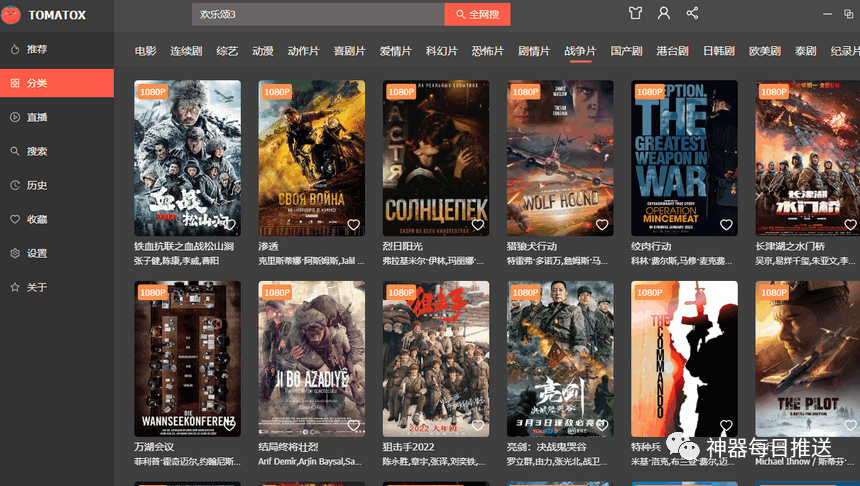
Task: Minimize the TOMATOX window
Action: click(827, 14)
